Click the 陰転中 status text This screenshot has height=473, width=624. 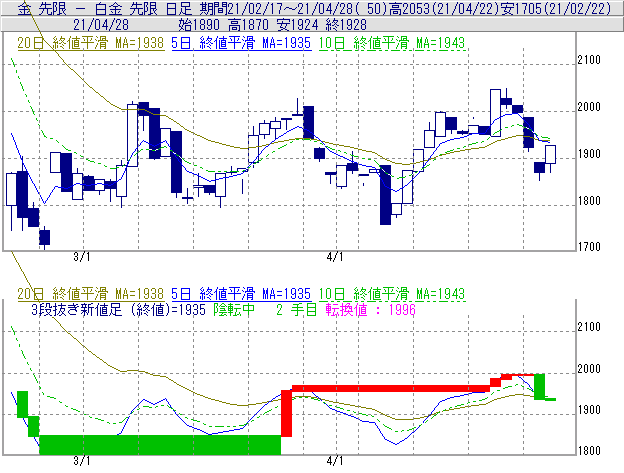[234, 310]
